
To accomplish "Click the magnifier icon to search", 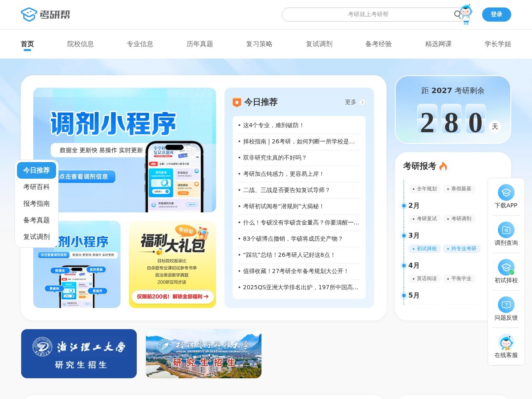I will (x=457, y=14).
